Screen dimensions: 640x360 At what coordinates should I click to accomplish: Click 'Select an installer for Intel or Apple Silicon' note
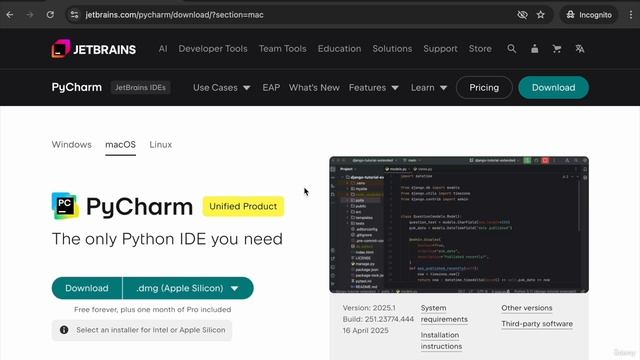151,330
